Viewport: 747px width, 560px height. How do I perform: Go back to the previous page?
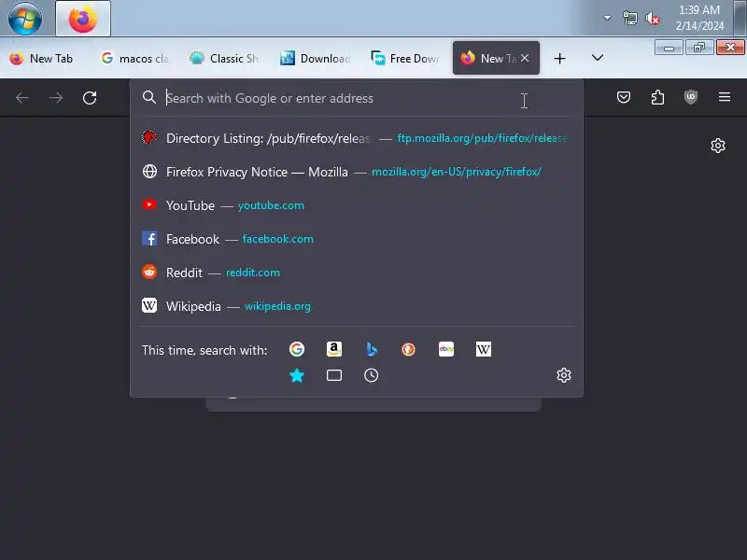pyautogui.click(x=21, y=98)
